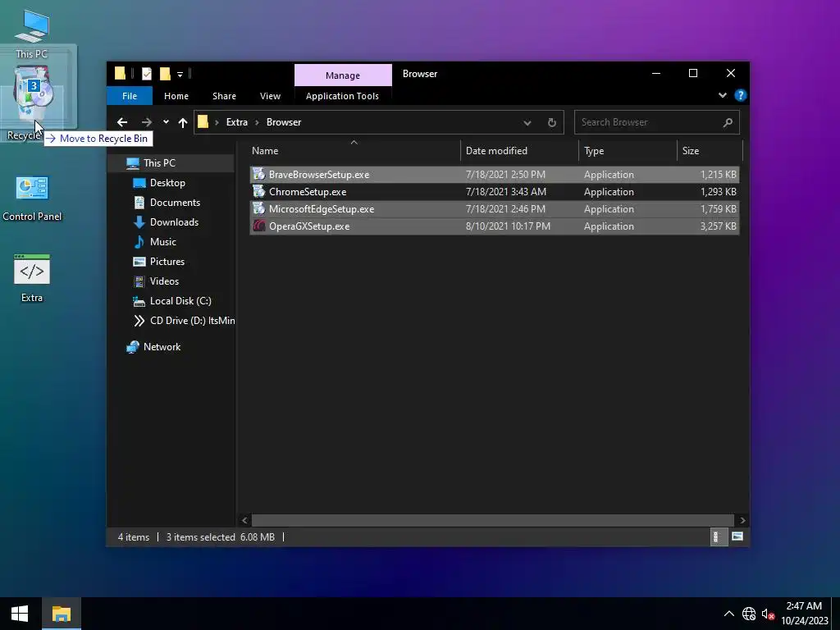Open the muted volume tray icon
Screen dimensions: 840x630
(x=768, y=614)
